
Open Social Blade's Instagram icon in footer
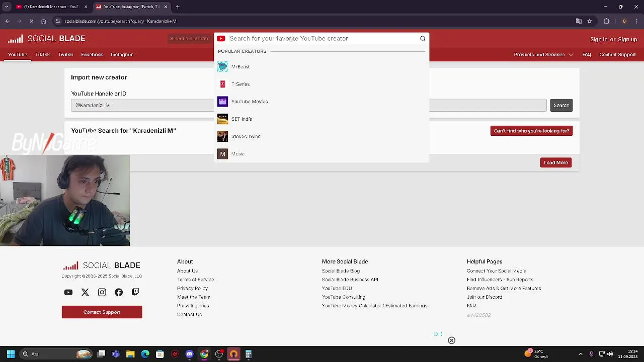102,292
